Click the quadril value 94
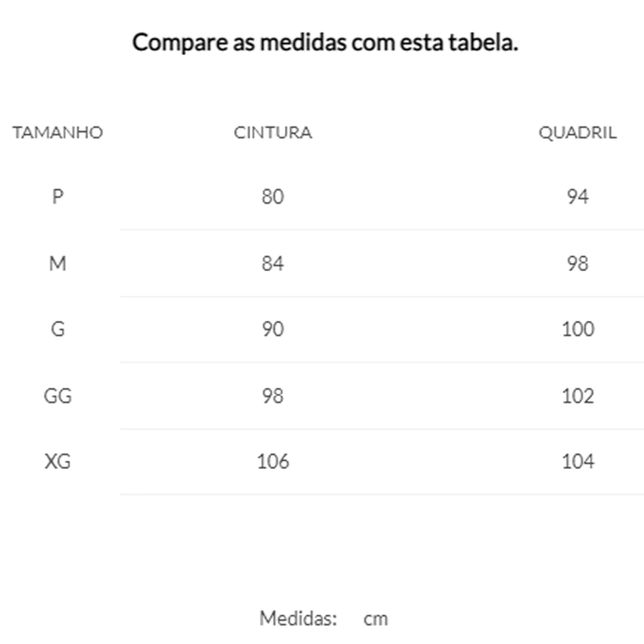 [578, 196]
